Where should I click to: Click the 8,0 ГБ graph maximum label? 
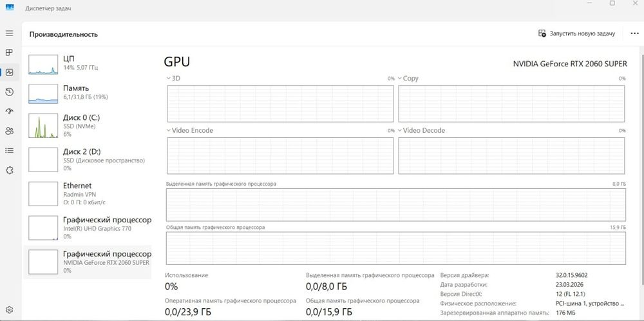point(619,184)
